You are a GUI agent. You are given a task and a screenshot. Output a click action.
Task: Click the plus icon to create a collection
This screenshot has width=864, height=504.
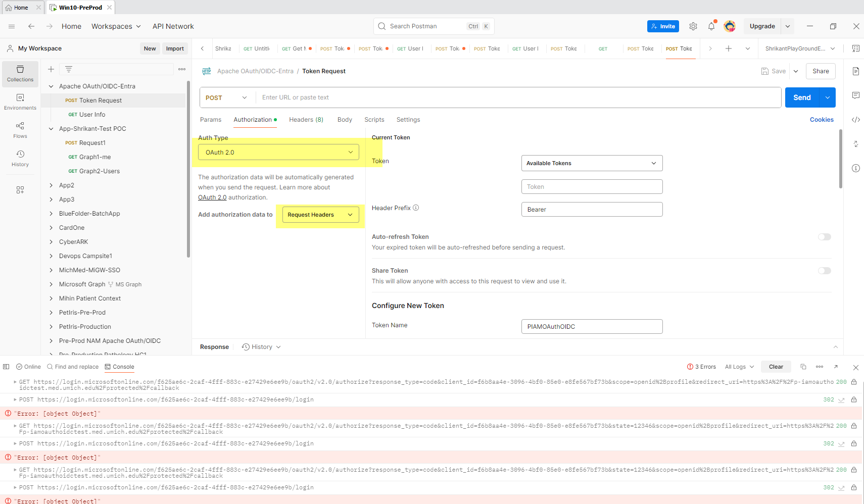point(51,69)
